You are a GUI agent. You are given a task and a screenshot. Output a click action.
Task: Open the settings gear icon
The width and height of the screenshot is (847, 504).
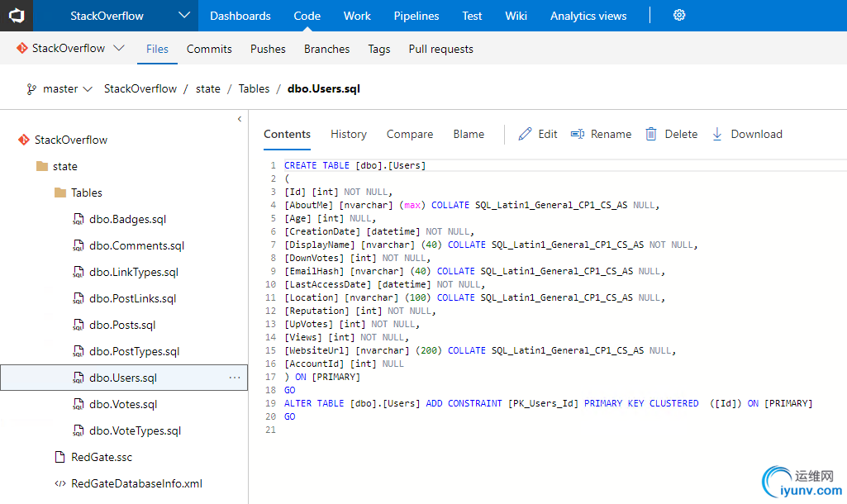pos(679,15)
